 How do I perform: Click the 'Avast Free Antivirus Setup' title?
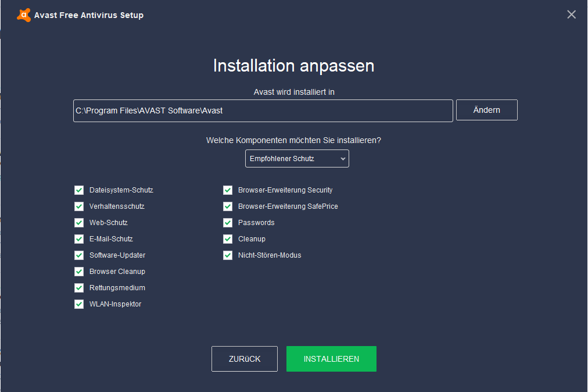click(x=89, y=15)
